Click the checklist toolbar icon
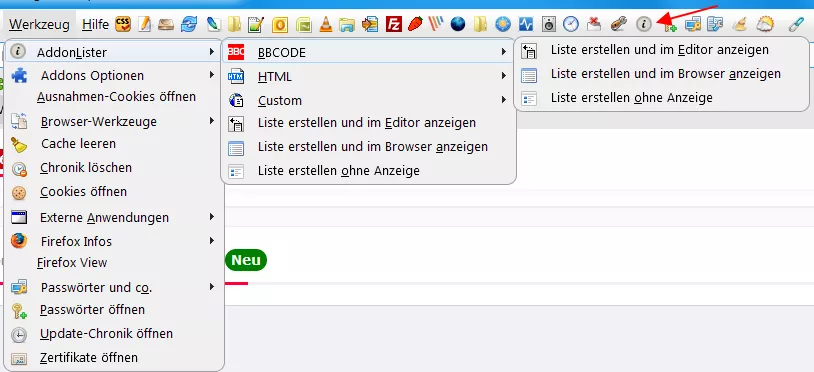Viewport: 814px width, 372px height. [715, 24]
